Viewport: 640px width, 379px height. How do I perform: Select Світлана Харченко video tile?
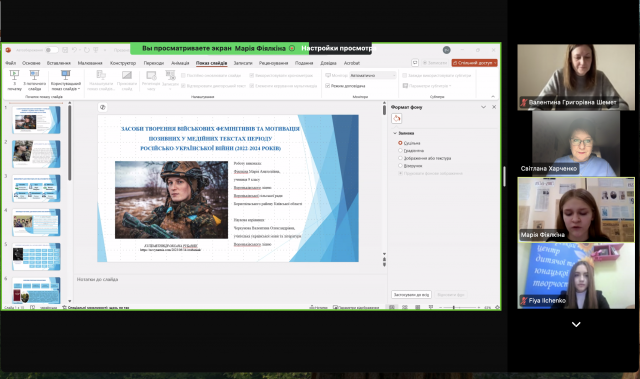tap(576, 143)
